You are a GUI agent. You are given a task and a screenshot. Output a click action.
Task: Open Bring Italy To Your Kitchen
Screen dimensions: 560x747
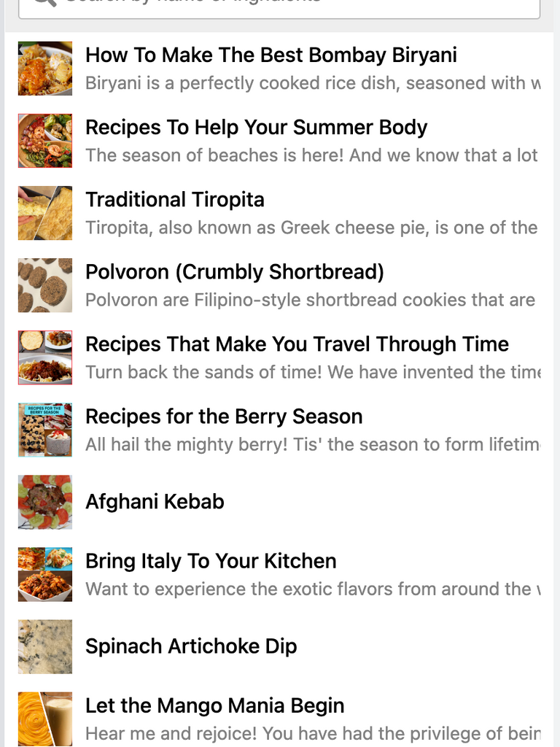point(211,561)
